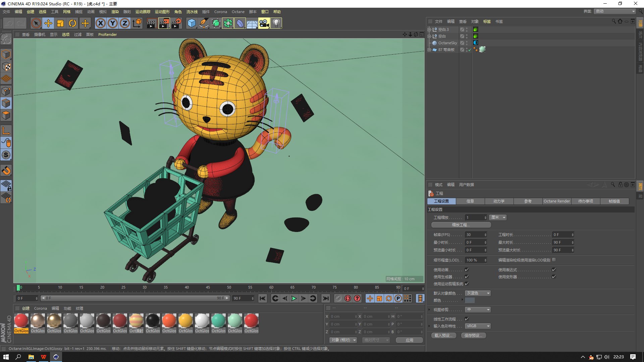Jump to the end of animation
The image size is (644, 362).
coord(325,298)
